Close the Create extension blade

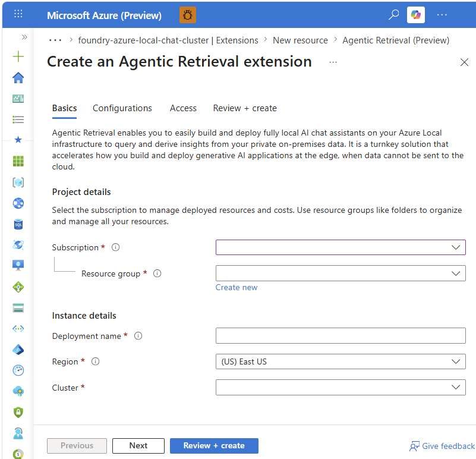pos(464,62)
